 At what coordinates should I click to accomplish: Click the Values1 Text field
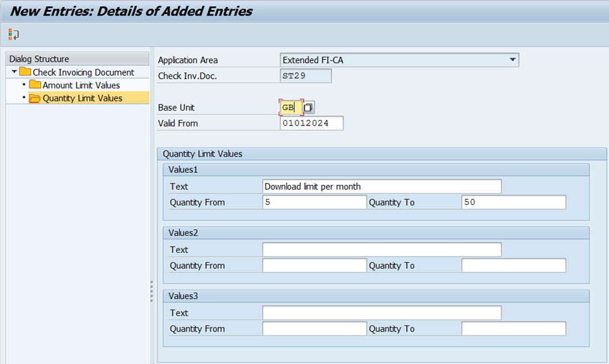point(382,187)
